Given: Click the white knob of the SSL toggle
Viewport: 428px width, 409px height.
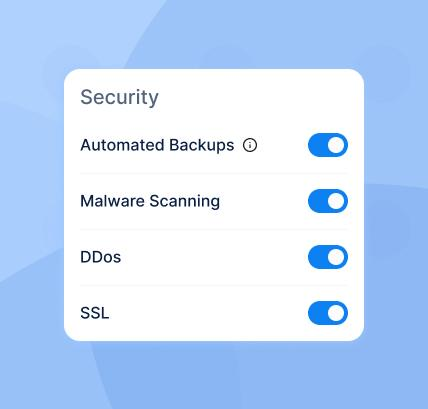Looking at the screenshot, I should (x=336, y=313).
